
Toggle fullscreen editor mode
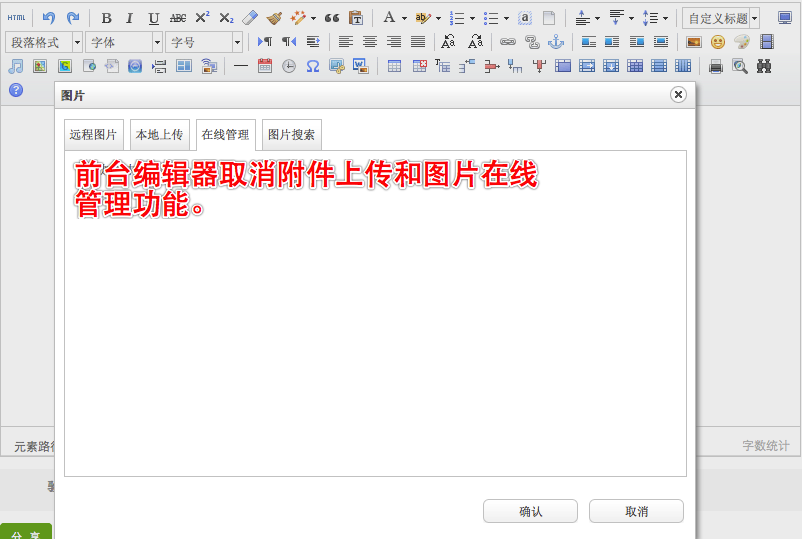[785, 18]
